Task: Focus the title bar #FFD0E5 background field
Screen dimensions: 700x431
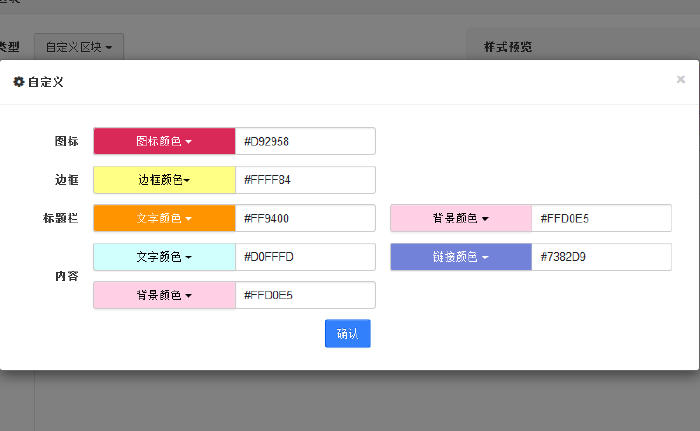Action: click(601, 218)
